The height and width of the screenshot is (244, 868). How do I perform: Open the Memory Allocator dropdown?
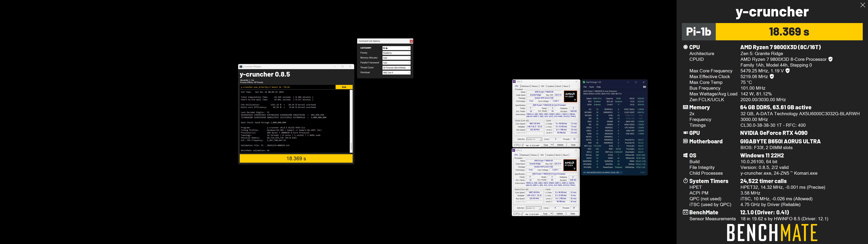click(x=396, y=58)
